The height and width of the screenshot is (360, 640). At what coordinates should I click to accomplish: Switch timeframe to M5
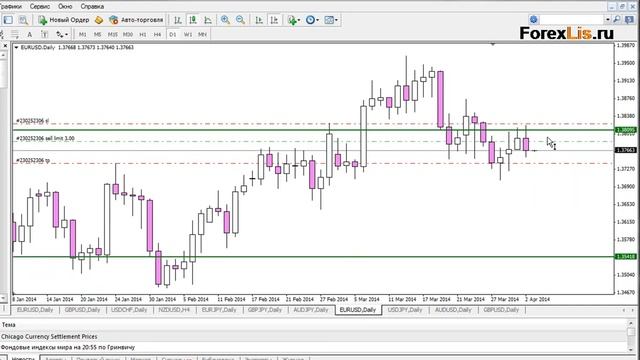click(x=98, y=34)
